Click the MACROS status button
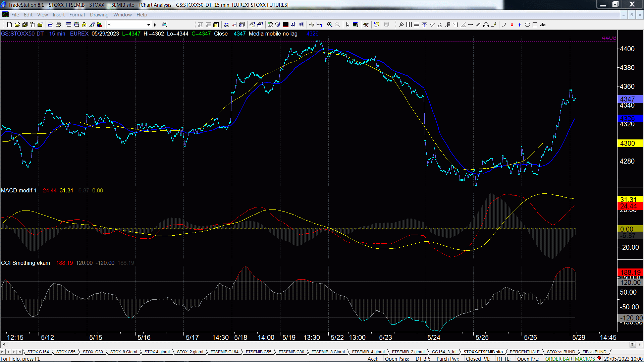Image resolution: width=644 pixels, height=362 pixels. [x=585, y=359]
